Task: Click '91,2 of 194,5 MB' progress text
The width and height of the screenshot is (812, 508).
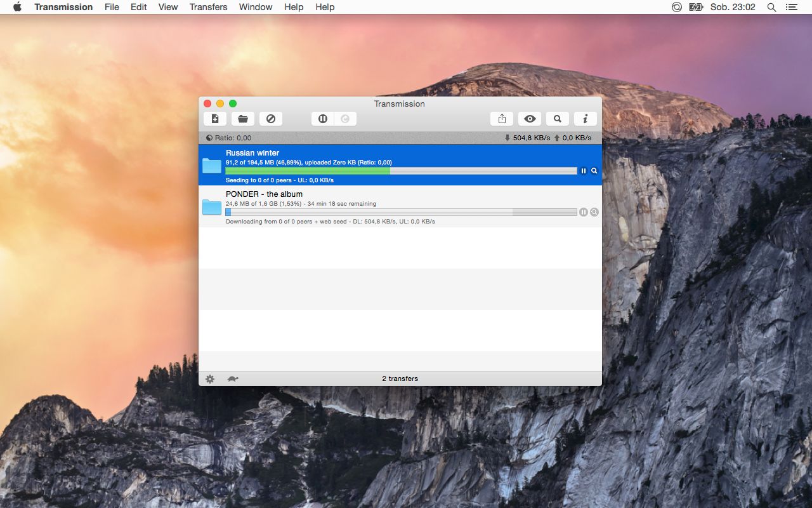Action: click(309, 163)
